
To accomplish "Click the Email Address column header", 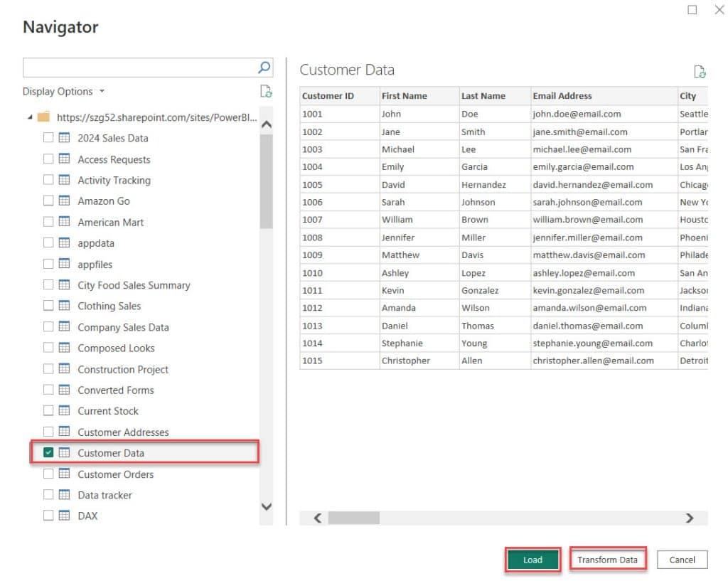I will pyautogui.click(x=604, y=96).
